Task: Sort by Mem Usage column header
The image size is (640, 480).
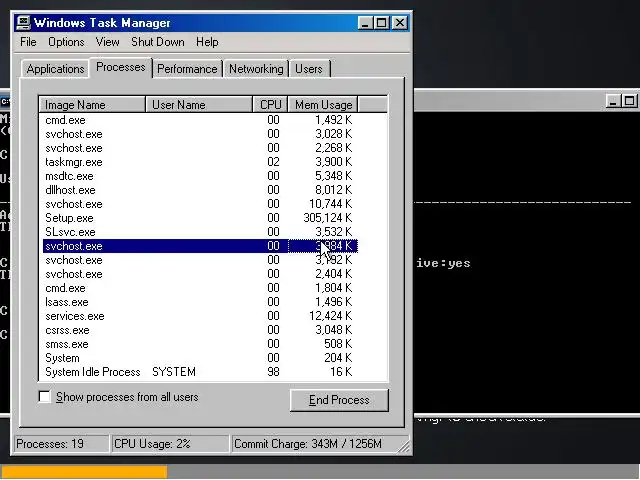Action: [323, 105]
